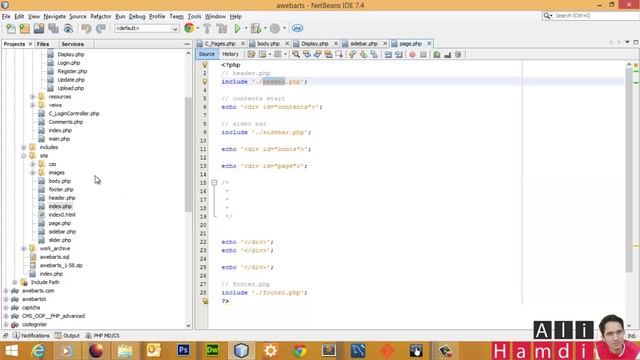
Task: Toggle Highlight Search icon in editor toolbar
Action: (328, 54)
